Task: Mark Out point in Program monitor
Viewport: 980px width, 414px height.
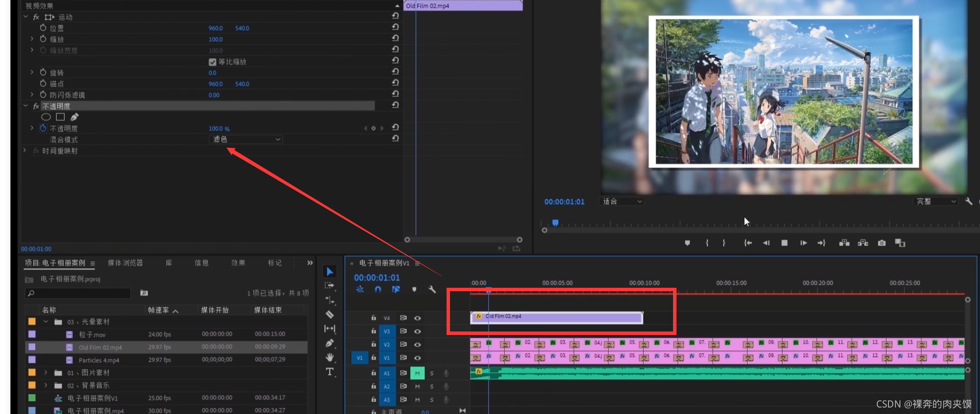Action: 724,243
